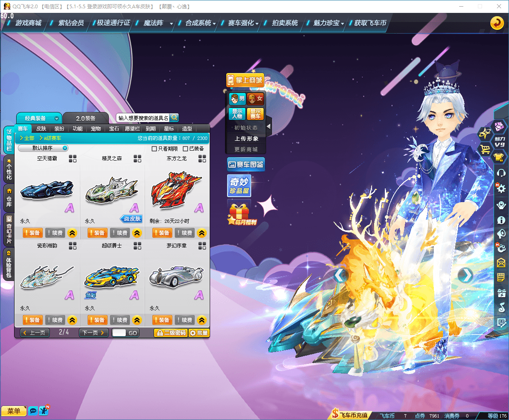509x420 pixels.
Task: Open the headset customer service icon
Action: (x=501, y=173)
